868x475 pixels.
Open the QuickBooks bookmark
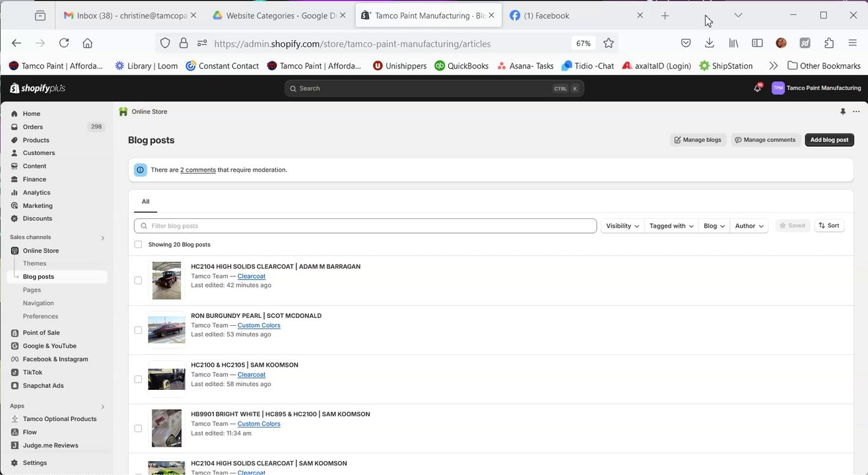coord(461,65)
